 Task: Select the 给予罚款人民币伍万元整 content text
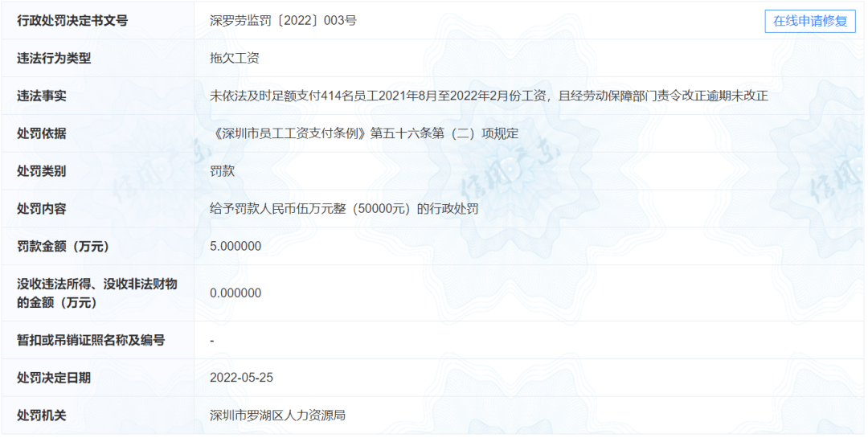[344, 209]
